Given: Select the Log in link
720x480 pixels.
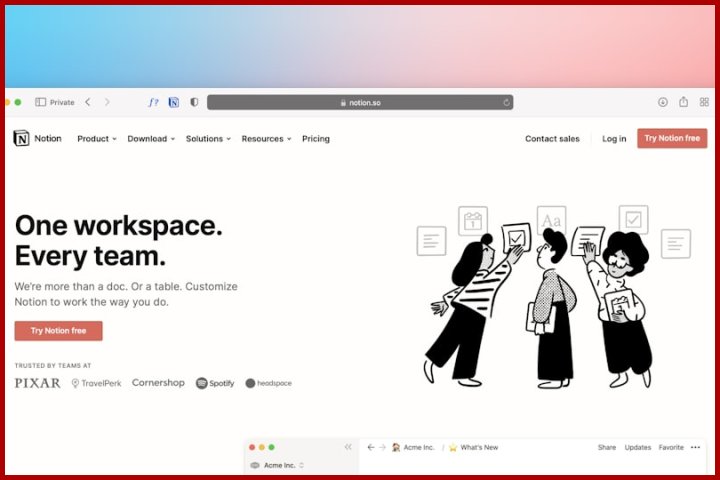Looking at the screenshot, I should point(614,139).
